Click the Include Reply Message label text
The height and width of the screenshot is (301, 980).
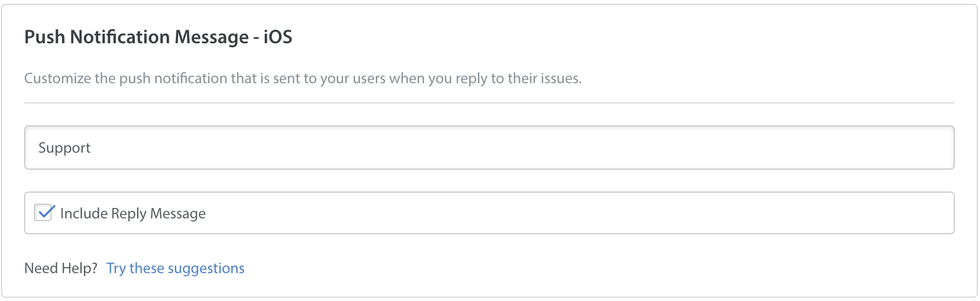click(x=133, y=213)
